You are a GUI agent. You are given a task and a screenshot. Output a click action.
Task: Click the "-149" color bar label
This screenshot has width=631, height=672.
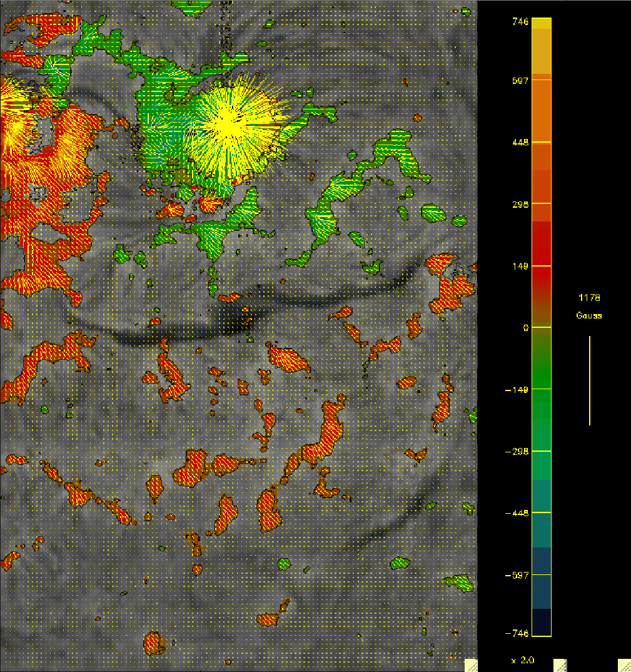coord(517,390)
